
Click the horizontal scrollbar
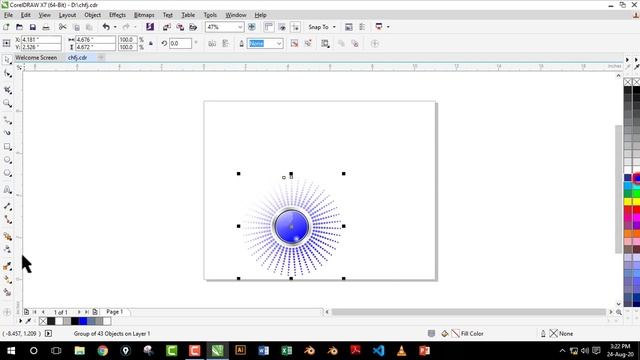point(469,312)
